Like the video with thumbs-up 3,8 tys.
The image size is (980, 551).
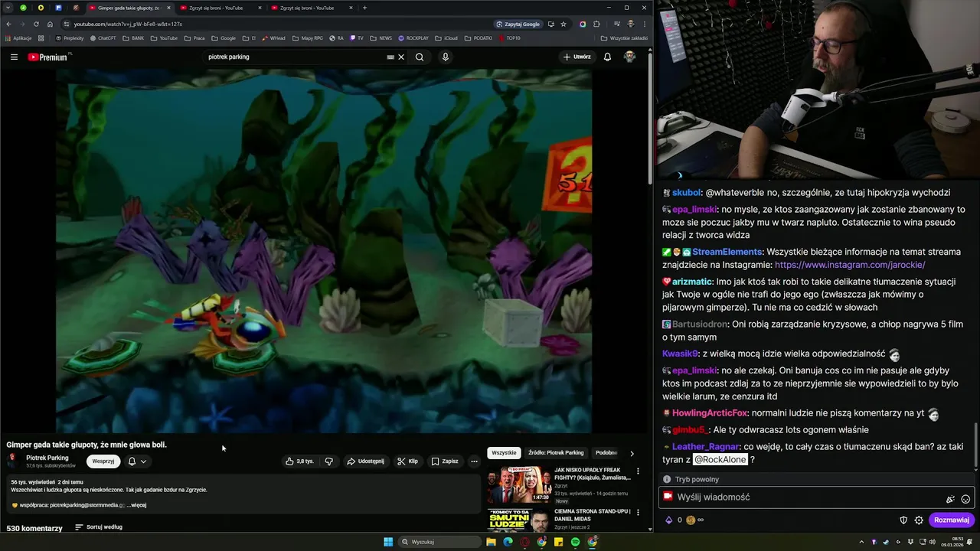tap(299, 461)
